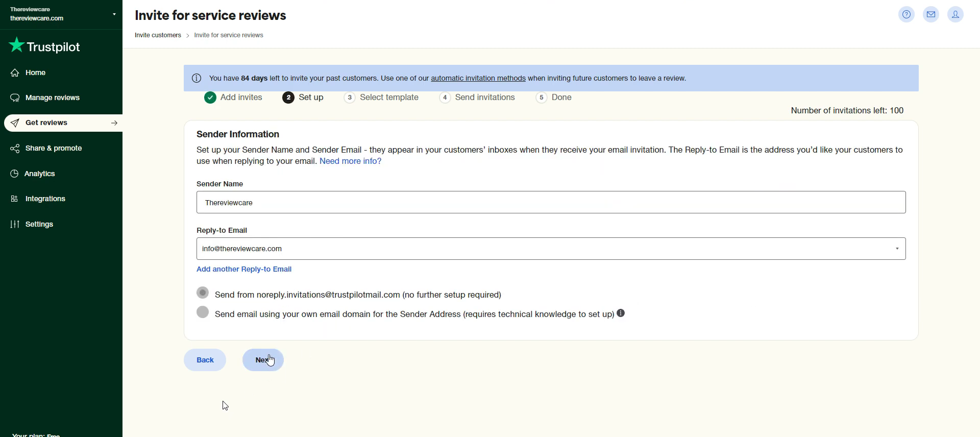Select Send from noreply.invitations@trustpilotmail.com radio option
This screenshot has width=980, height=437.
coord(203,293)
